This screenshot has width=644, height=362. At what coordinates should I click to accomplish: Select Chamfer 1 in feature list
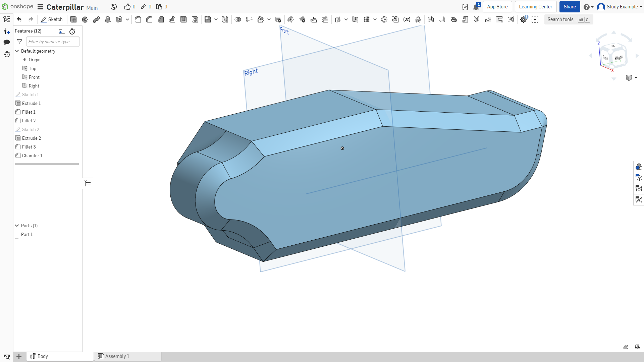point(32,156)
